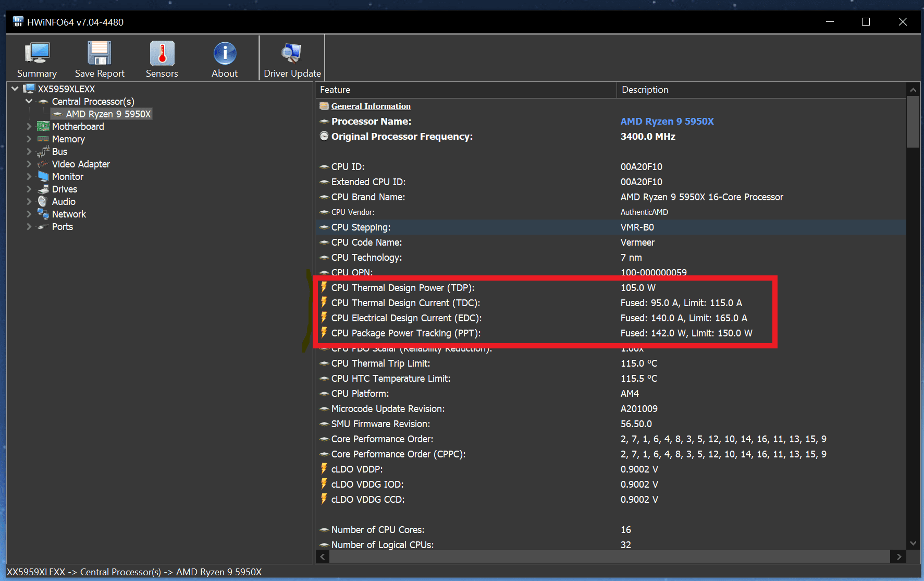Expand the Motherboard tree node

[x=29, y=126]
